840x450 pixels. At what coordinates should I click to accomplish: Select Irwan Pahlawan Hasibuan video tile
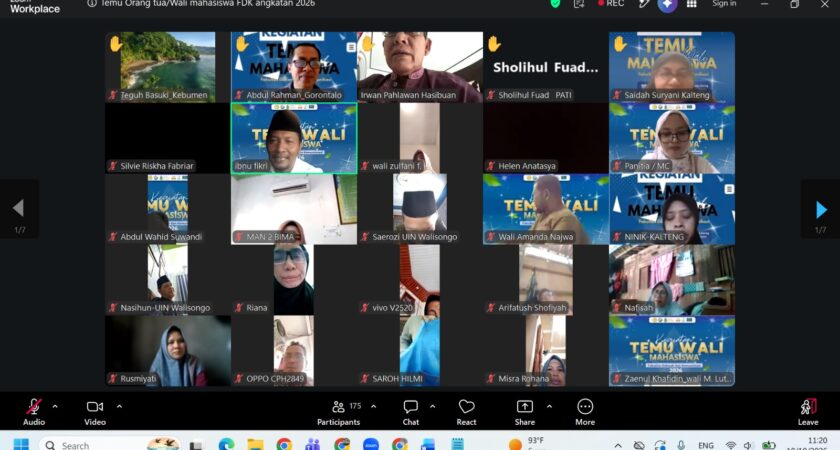coord(420,67)
